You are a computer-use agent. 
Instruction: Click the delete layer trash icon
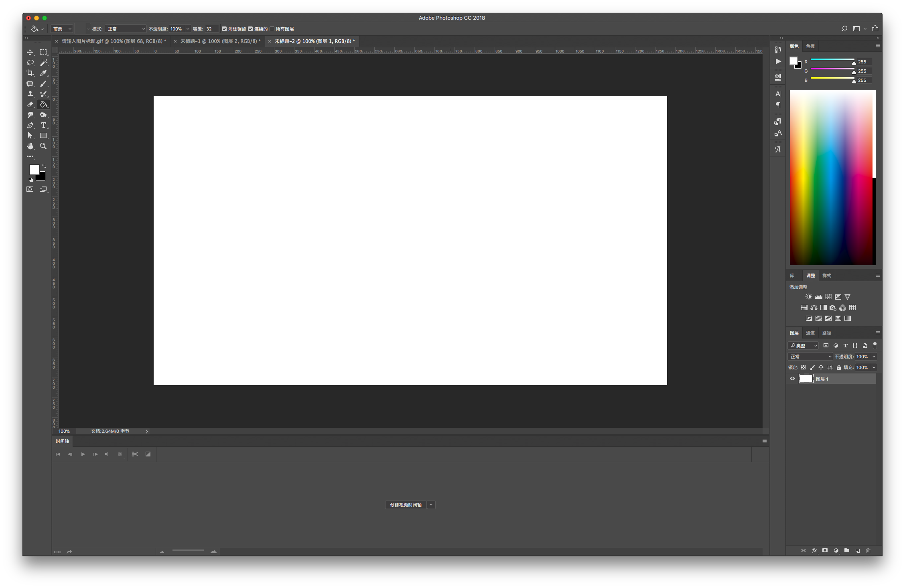[x=868, y=551]
